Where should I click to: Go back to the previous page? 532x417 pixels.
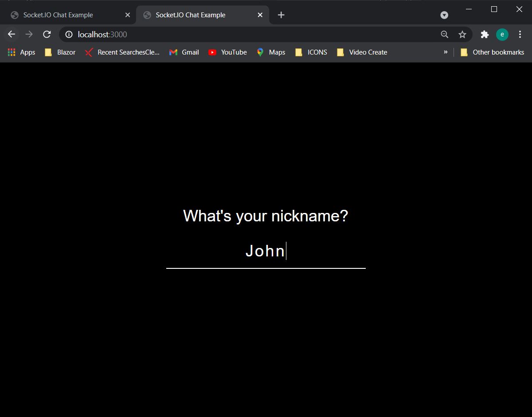point(12,34)
